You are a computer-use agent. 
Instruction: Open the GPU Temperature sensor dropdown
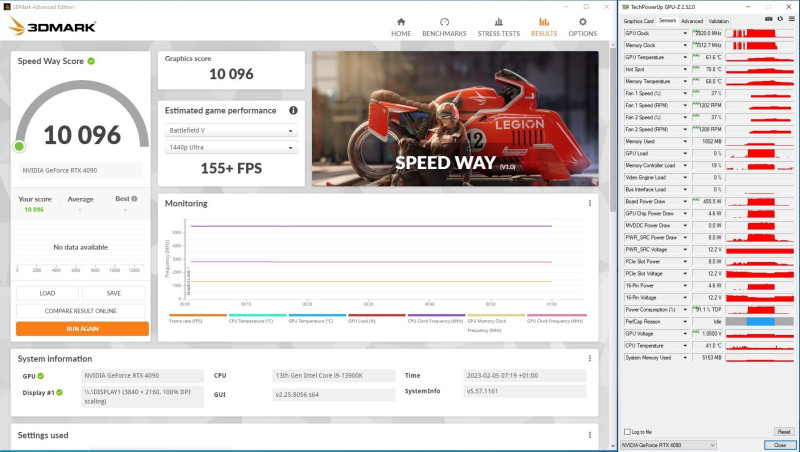pyautogui.click(x=685, y=57)
